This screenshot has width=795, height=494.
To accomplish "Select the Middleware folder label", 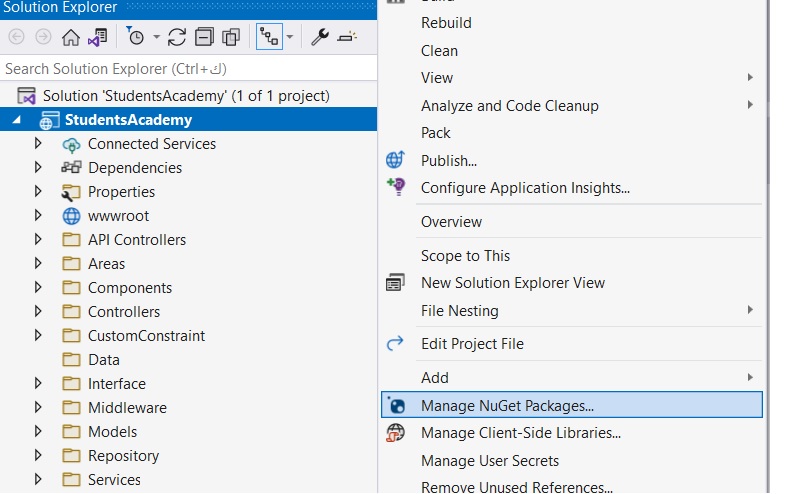I will [127, 408].
